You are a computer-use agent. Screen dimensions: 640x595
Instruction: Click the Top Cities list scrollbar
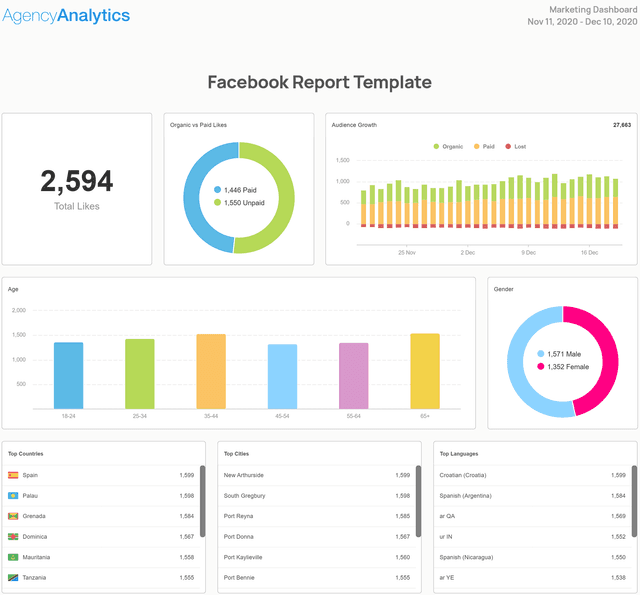(418, 488)
